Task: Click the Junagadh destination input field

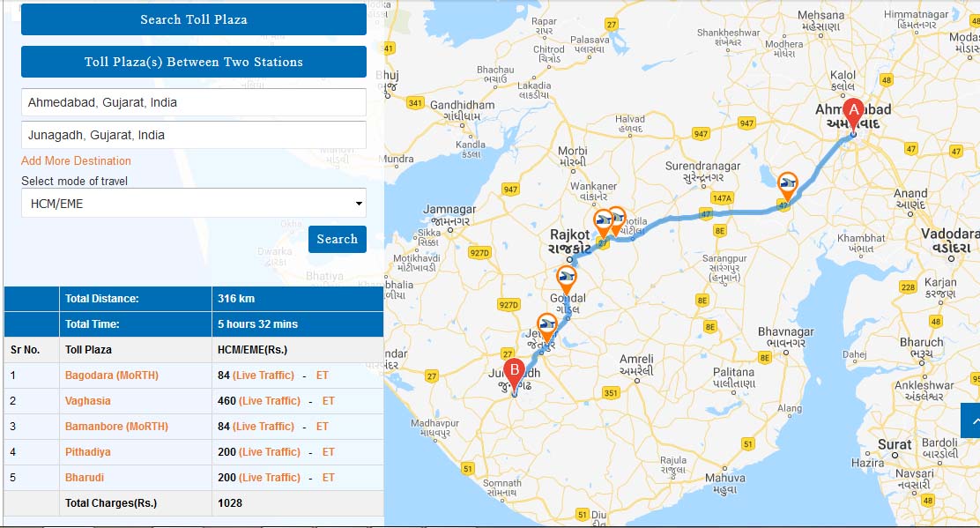Action: click(193, 135)
